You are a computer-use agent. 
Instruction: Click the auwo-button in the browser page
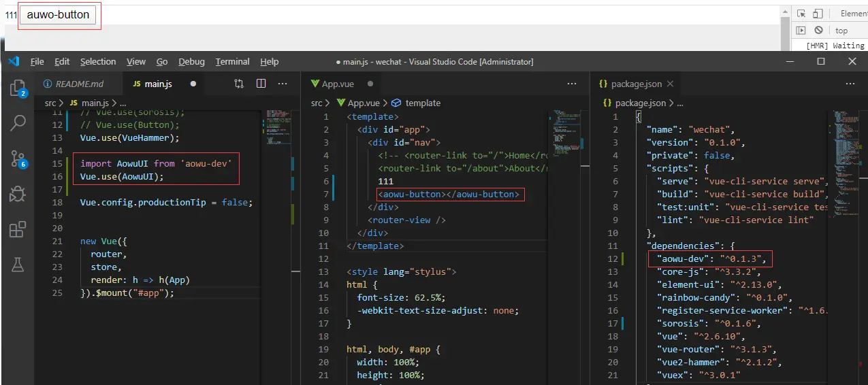58,15
